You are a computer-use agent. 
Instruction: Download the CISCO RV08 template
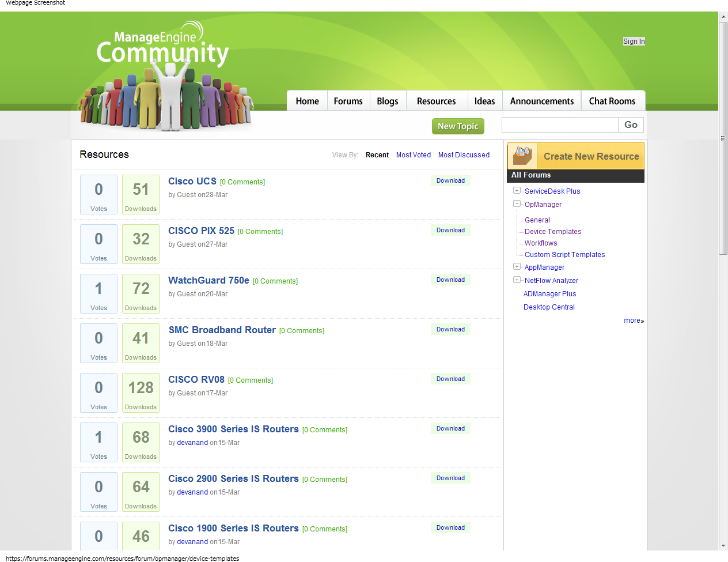450,379
